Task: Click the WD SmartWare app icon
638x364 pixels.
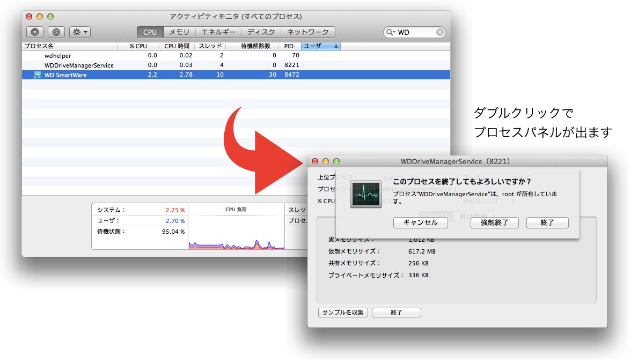Action: (38, 75)
